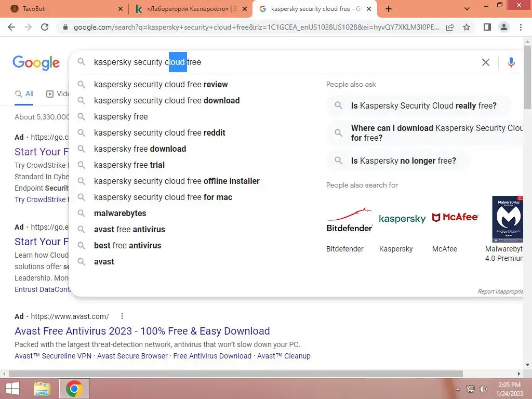Open the volume speaker icon in tray
The width and height of the screenshot is (532, 399).
click(483, 389)
